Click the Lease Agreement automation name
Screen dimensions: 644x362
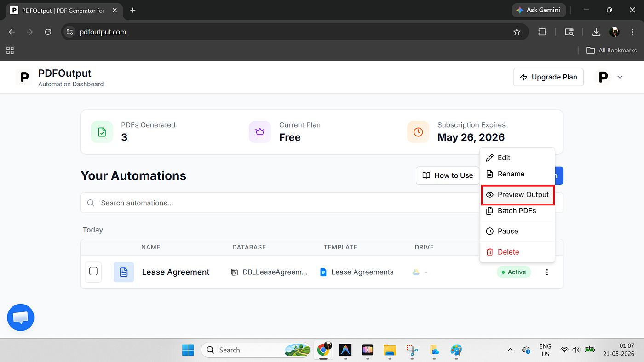[x=176, y=272]
